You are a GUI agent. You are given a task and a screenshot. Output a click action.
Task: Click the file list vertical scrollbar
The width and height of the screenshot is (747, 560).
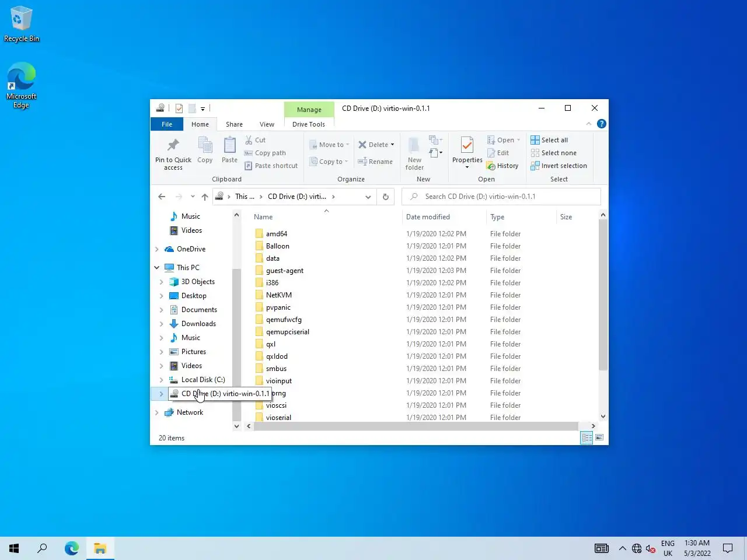(x=603, y=295)
